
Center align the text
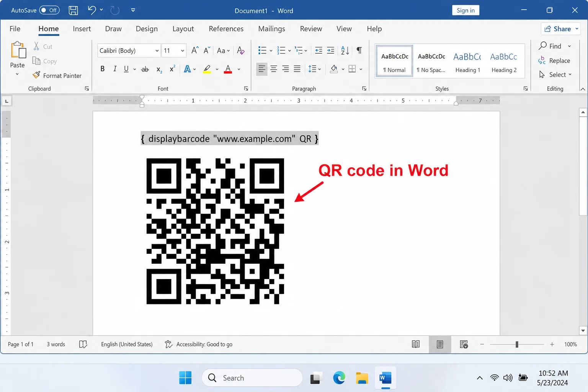[274, 69]
